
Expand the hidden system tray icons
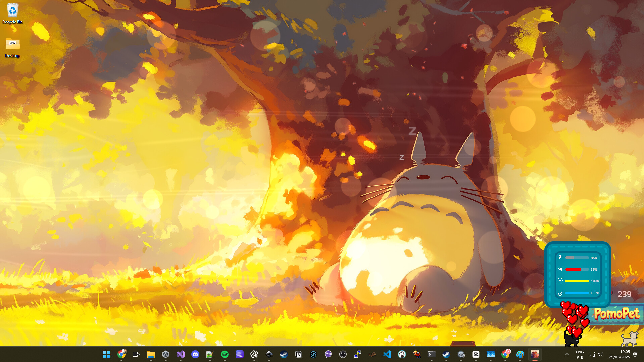coord(567,354)
